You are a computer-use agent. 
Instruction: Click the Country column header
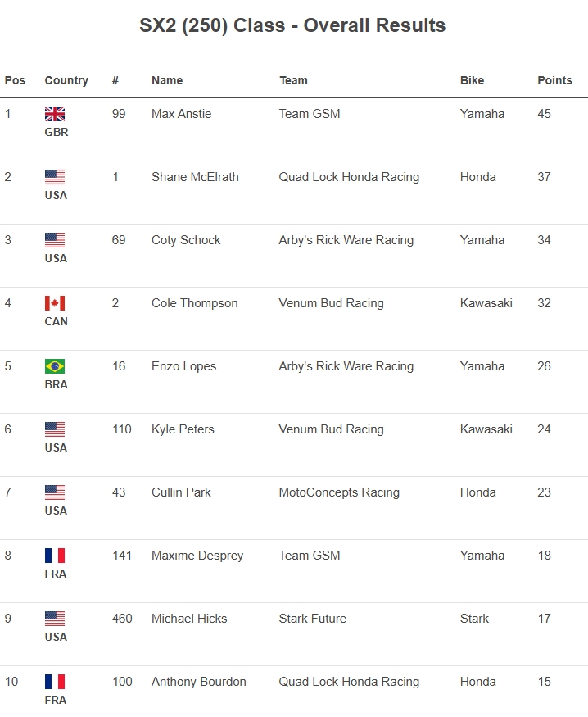click(x=66, y=80)
